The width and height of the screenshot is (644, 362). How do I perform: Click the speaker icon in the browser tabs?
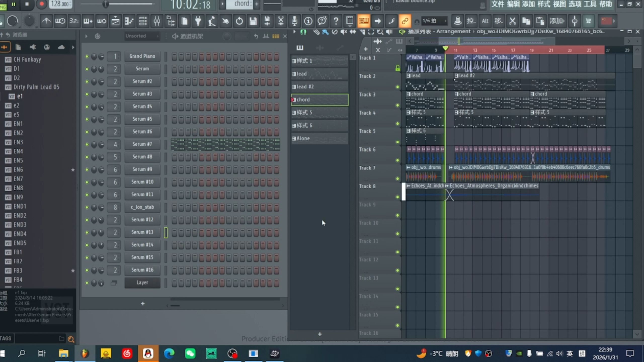33,47
